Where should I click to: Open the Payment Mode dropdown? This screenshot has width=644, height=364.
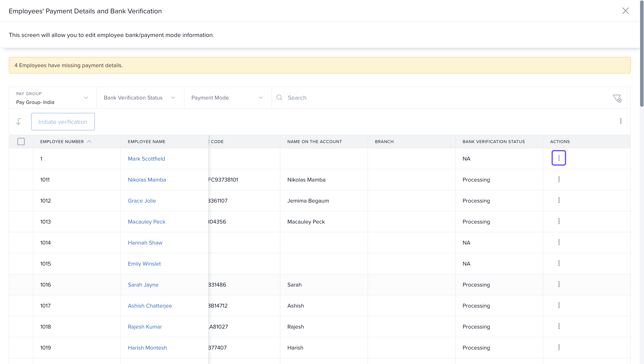pos(228,98)
